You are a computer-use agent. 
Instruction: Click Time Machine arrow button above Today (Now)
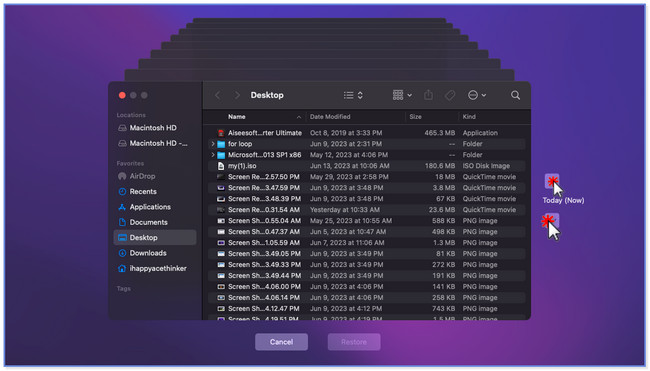coord(552,181)
